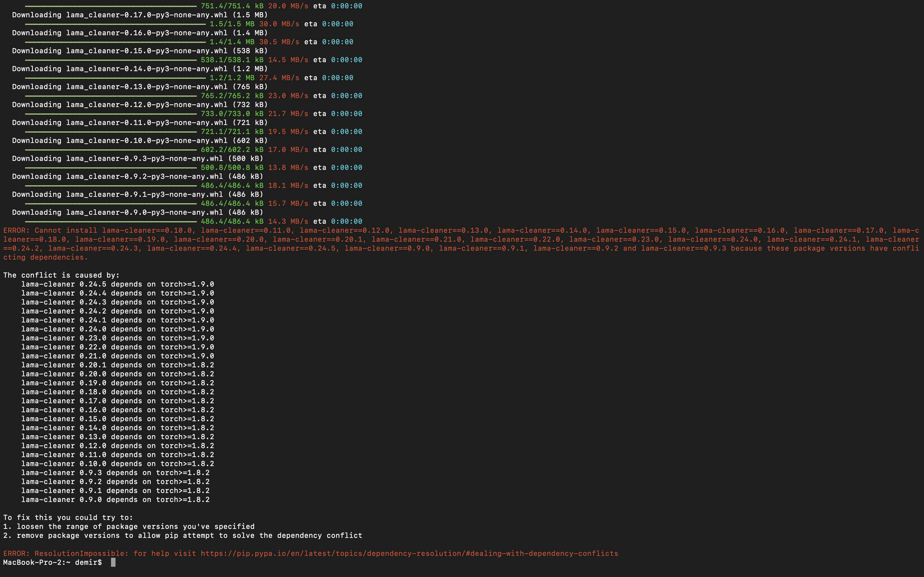This screenshot has height=577, width=924.
Task: Click 'To fix this you could try to:' line
Action: pyautogui.click(x=68, y=518)
